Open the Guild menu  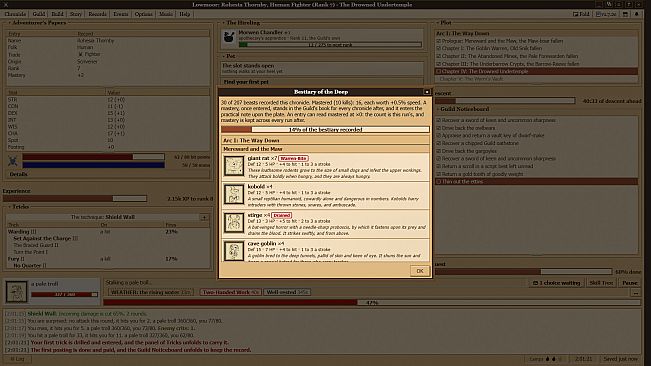(x=39, y=14)
